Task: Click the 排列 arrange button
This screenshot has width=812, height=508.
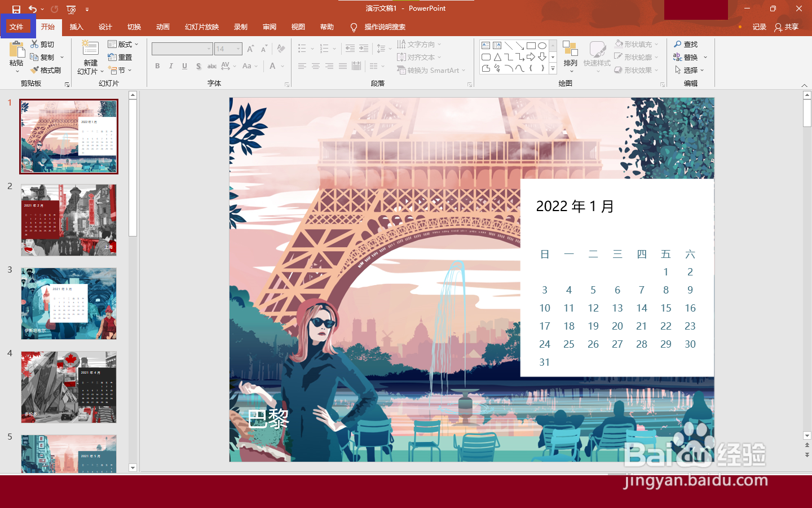Action: pyautogui.click(x=571, y=56)
